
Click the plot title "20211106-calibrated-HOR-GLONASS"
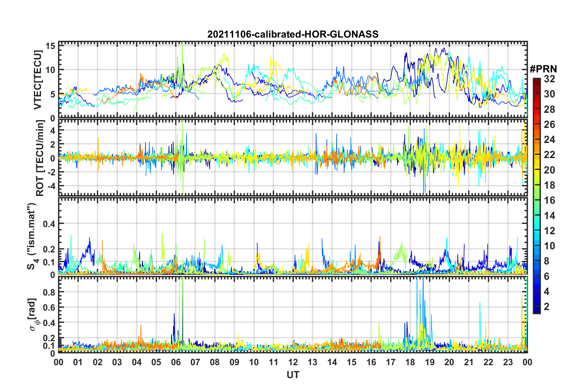click(293, 34)
